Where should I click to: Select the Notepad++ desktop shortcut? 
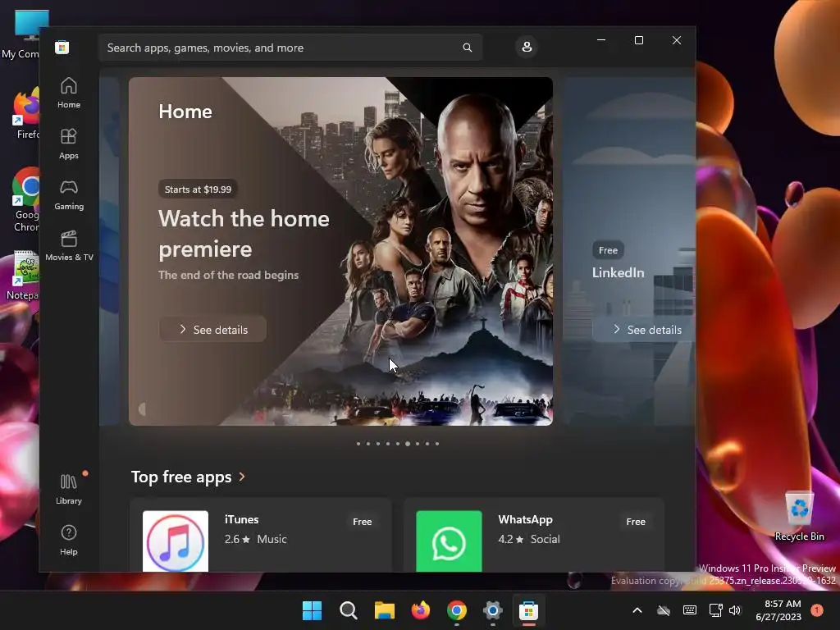23,276
